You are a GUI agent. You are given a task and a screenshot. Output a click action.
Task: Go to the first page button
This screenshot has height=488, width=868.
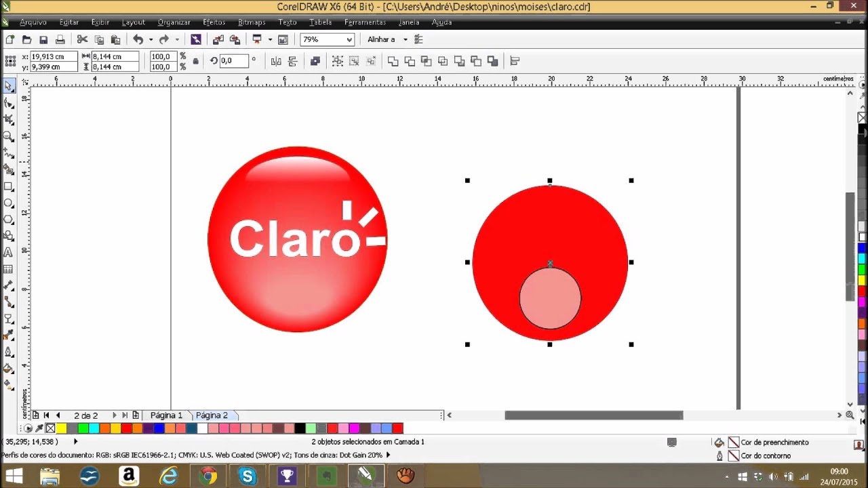pos(46,415)
